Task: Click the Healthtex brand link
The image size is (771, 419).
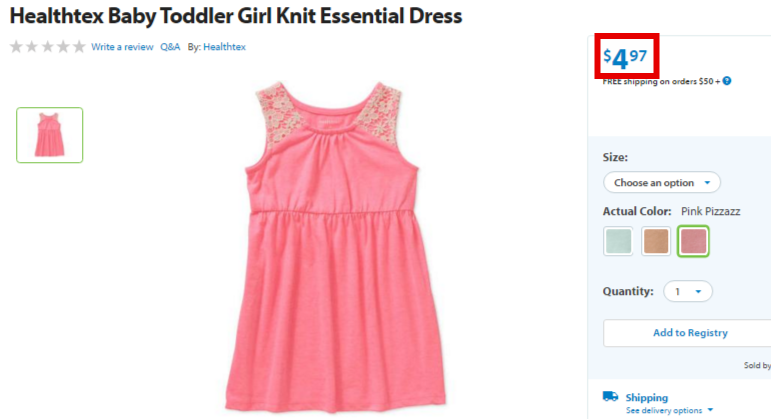Action: [x=224, y=47]
